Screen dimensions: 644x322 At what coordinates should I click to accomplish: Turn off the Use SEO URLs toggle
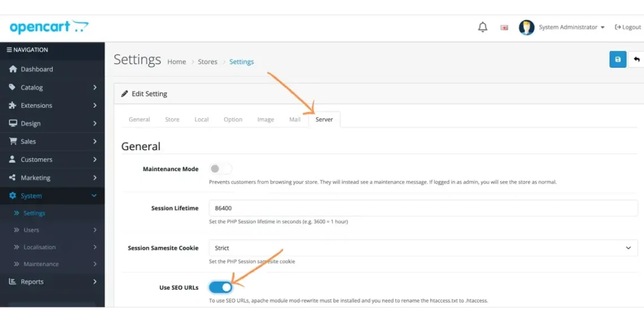tap(220, 288)
